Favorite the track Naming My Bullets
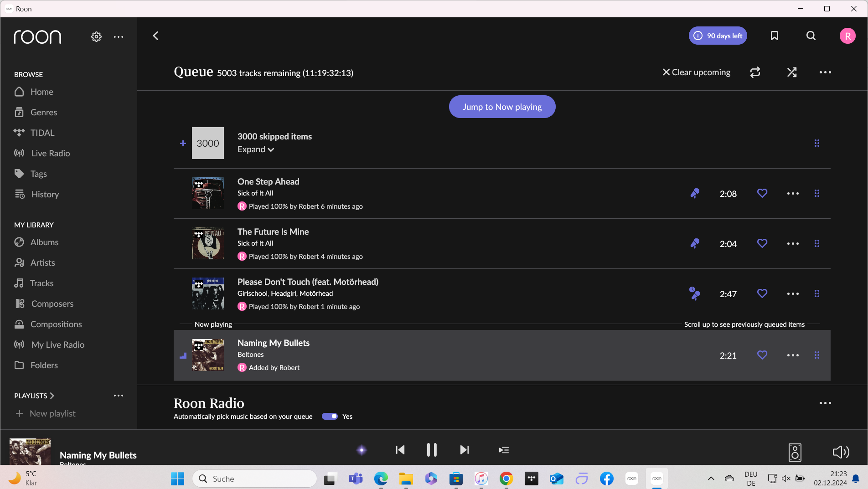 [x=762, y=355]
